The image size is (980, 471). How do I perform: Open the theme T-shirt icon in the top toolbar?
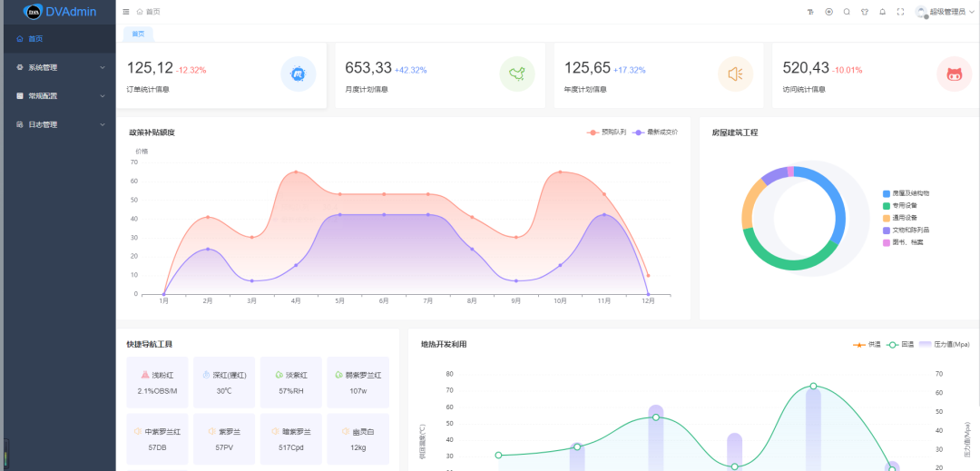[x=865, y=12]
